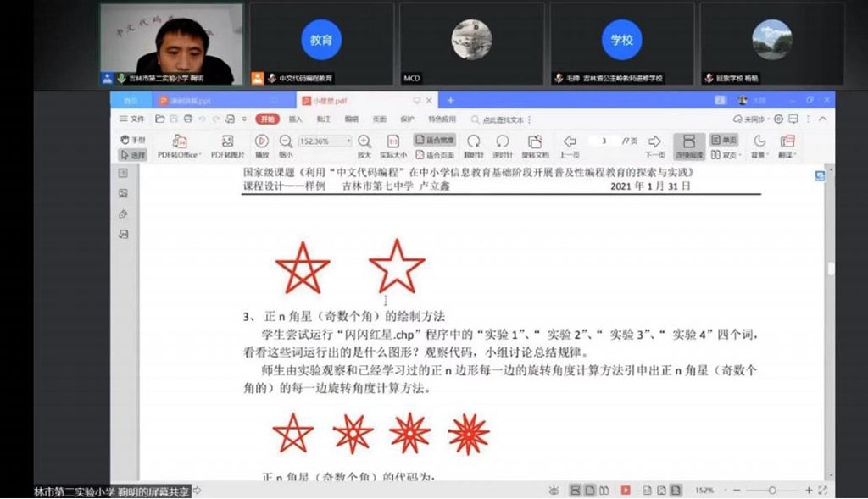868x499 pixels.
Task: Expand the quick access toolbar customize arrow
Action: click(244, 119)
